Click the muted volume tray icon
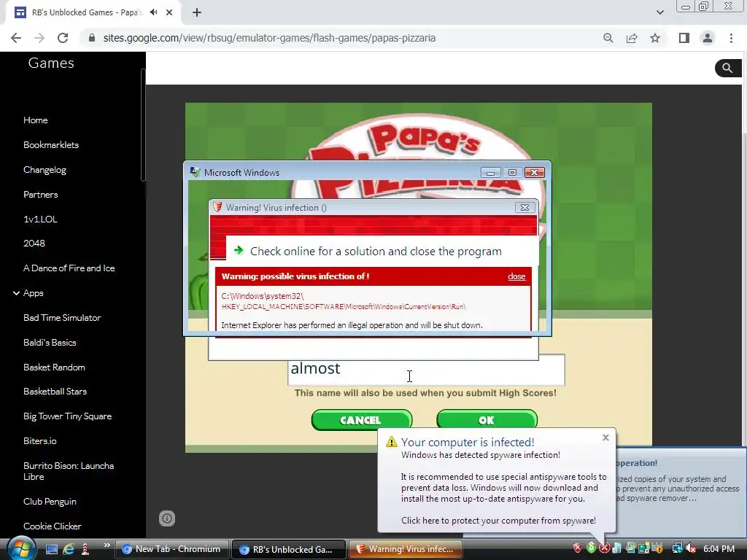The width and height of the screenshot is (747, 560). (691, 548)
